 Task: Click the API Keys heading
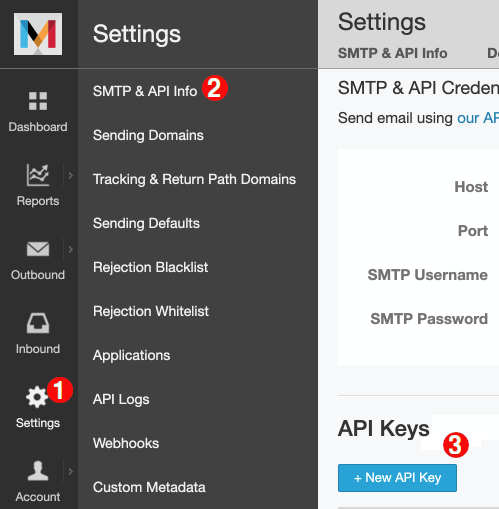pos(384,428)
